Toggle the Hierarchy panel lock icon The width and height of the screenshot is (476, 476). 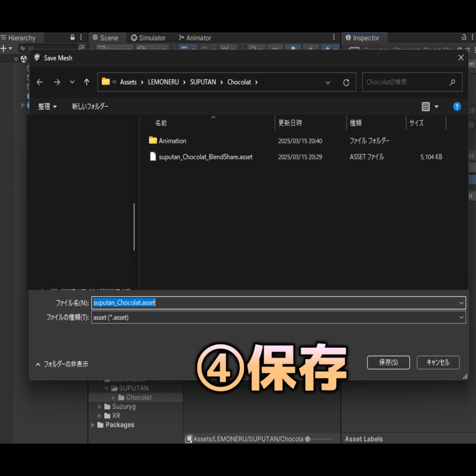click(72, 37)
